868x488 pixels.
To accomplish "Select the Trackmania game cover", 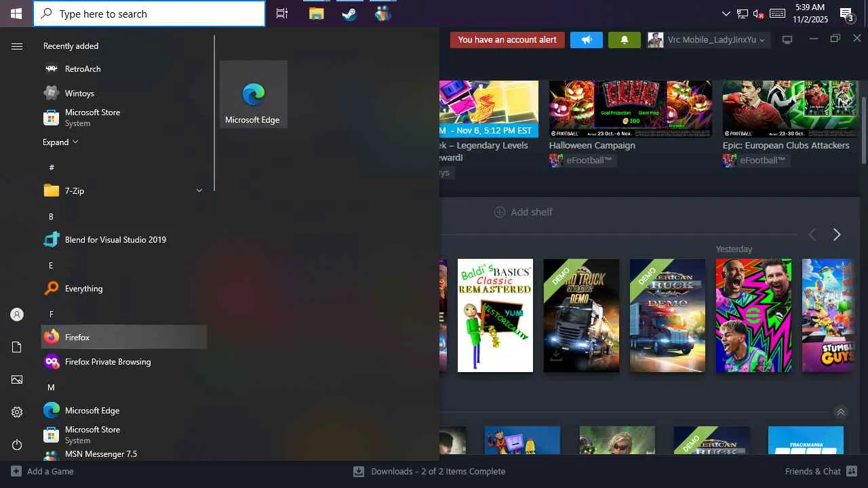I will pos(806,440).
